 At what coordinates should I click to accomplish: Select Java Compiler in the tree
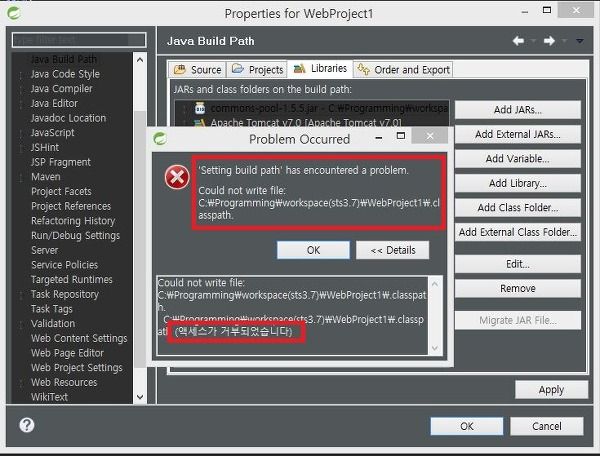pos(61,88)
